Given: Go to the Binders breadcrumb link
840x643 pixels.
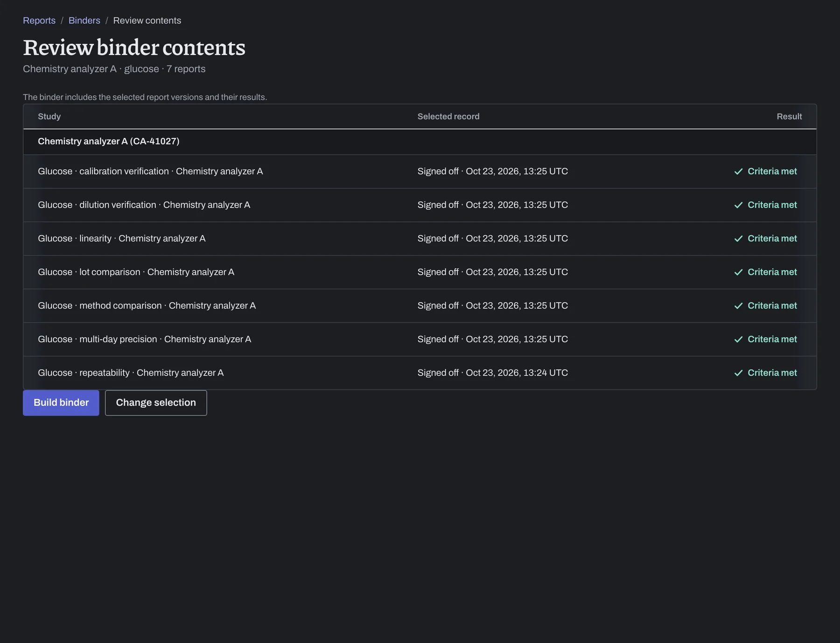Looking at the screenshot, I should pyautogui.click(x=84, y=21).
